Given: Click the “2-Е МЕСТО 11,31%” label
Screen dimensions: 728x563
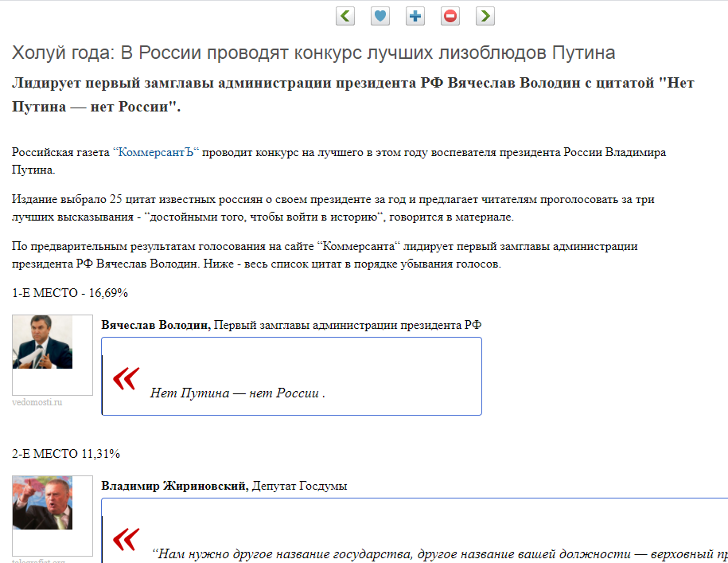Looking at the screenshot, I should point(66,454).
